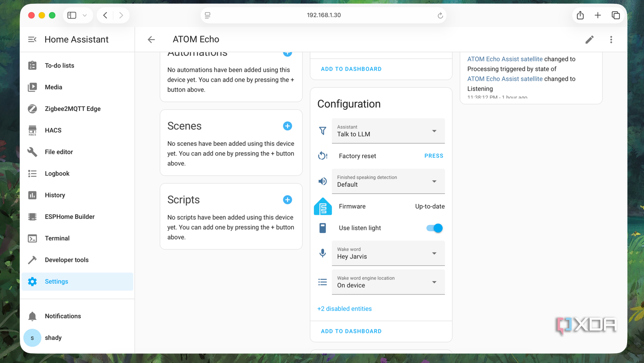Open ATOM Echo Assist satellite Listening link

tap(505, 79)
